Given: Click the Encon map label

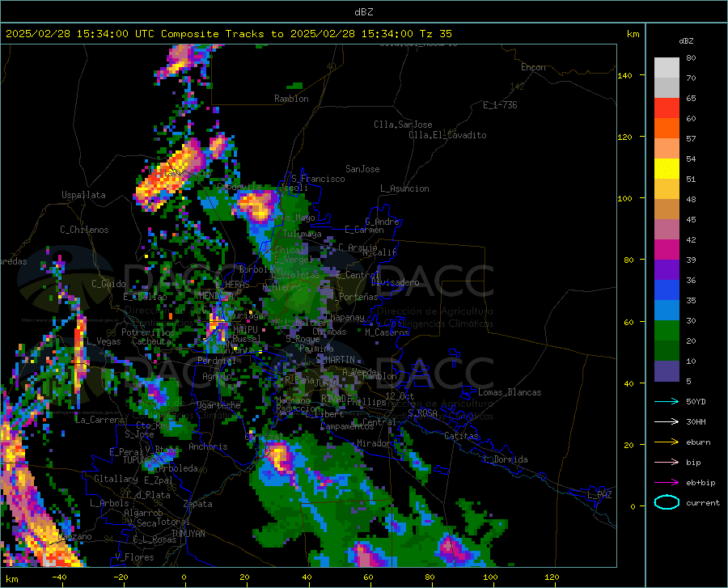Looking at the screenshot, I should point(533,67).
